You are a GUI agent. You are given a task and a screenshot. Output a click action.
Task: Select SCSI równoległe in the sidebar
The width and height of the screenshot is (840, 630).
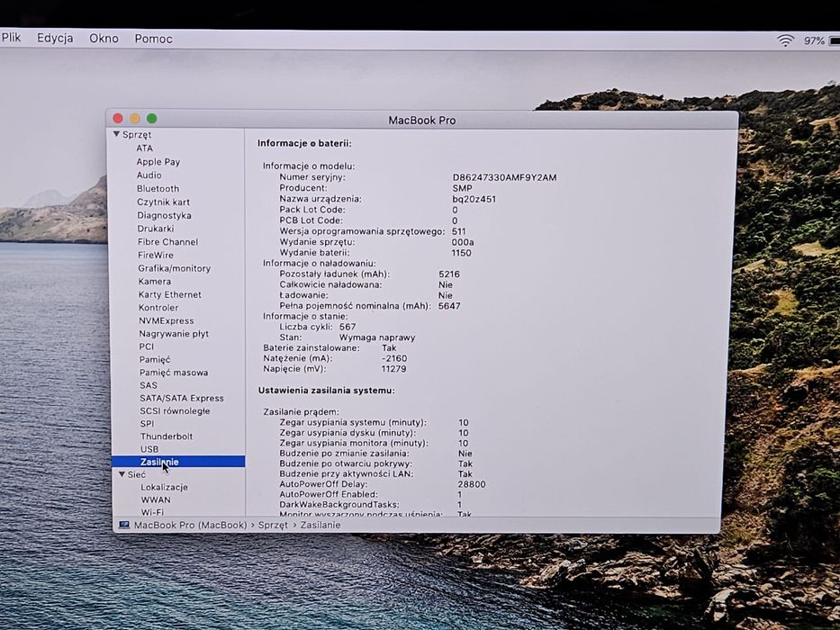tap(175, 411)
